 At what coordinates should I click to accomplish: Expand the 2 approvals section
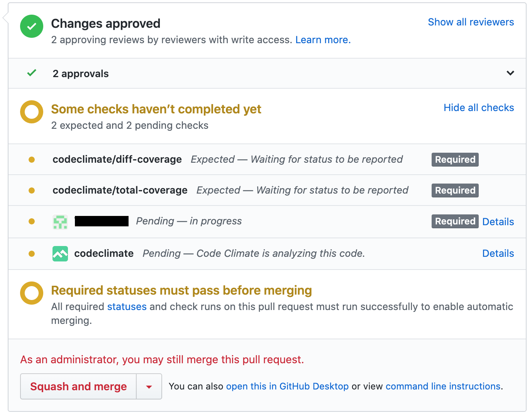pos(510,73)
